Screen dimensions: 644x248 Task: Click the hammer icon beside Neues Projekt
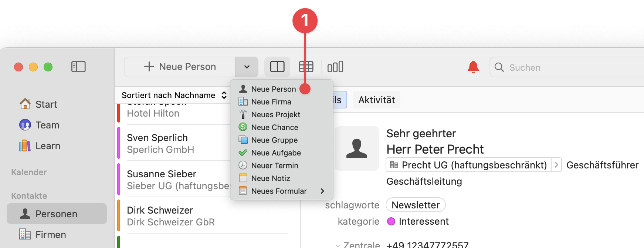[243, 114]
